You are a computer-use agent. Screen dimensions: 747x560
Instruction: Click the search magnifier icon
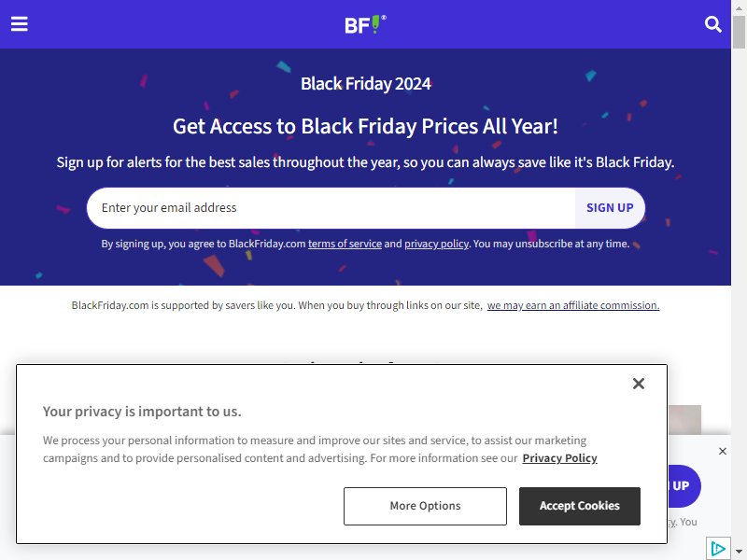click(712, 24)
